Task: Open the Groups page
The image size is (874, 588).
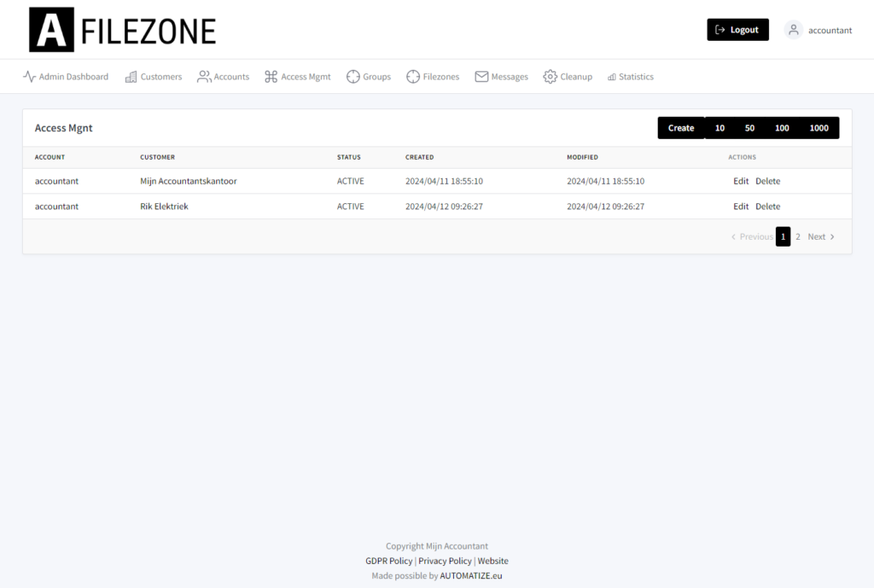Action: pos(369,76)
